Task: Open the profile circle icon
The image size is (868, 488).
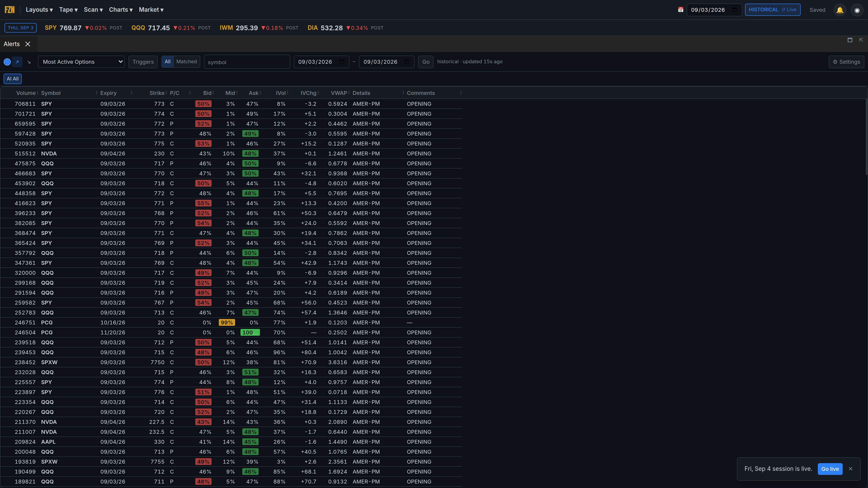Action: (857, 10)
